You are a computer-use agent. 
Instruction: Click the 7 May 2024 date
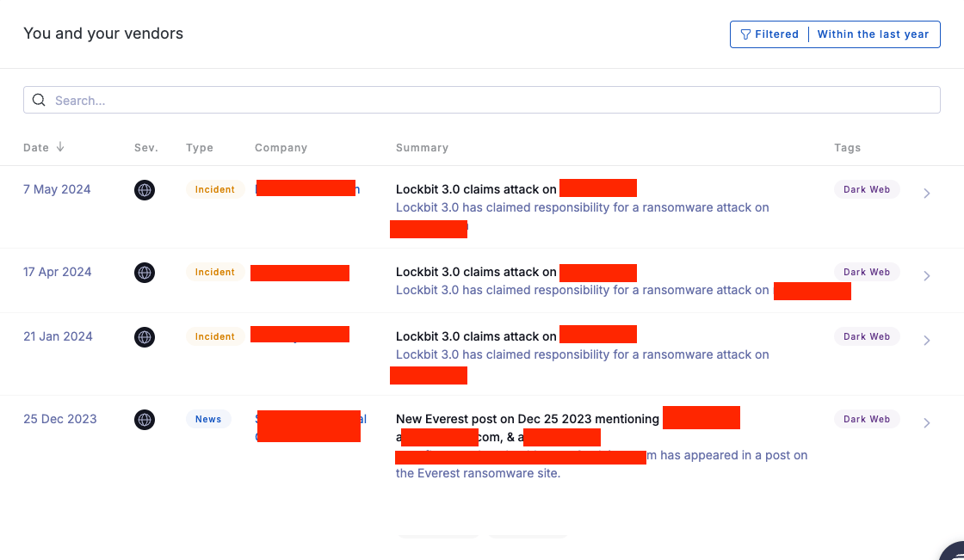point(57,189)
